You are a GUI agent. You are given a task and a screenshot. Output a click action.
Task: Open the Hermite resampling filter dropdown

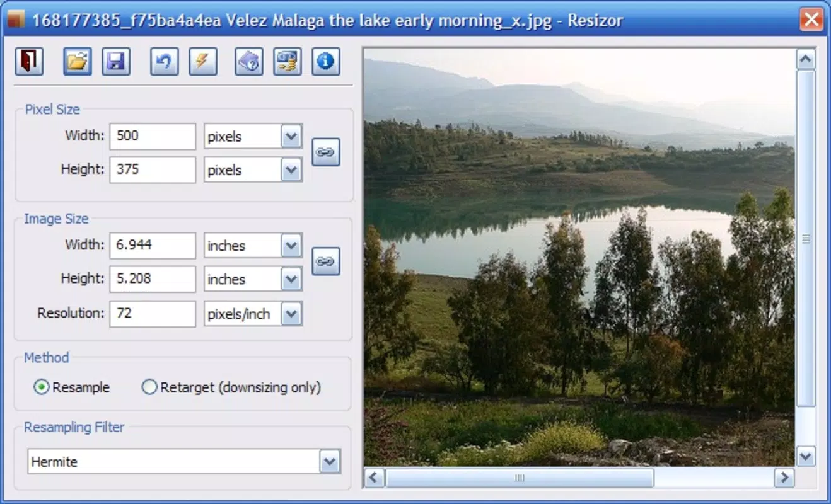pyautogui.click(x=330, y=462)
